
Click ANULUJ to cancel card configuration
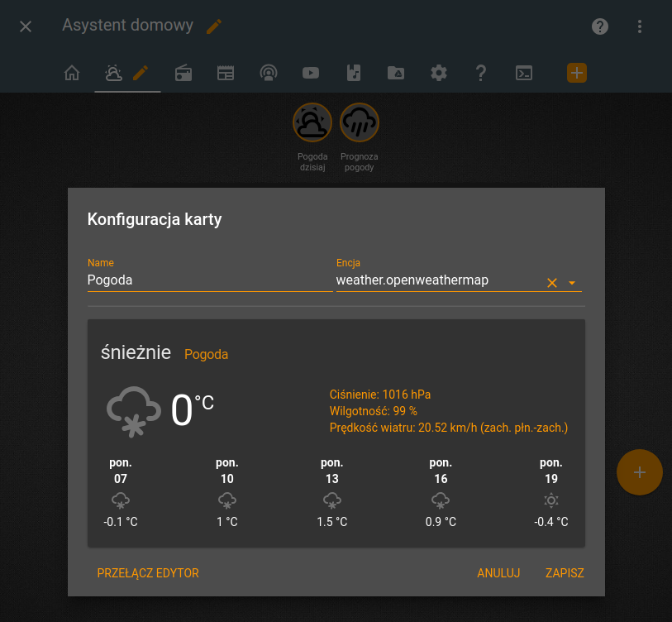pos(498,573)
